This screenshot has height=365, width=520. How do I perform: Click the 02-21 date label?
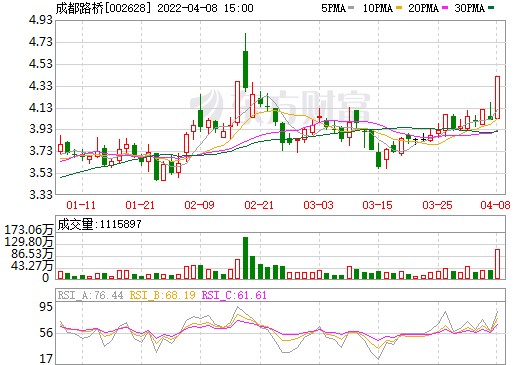[259, 205]
